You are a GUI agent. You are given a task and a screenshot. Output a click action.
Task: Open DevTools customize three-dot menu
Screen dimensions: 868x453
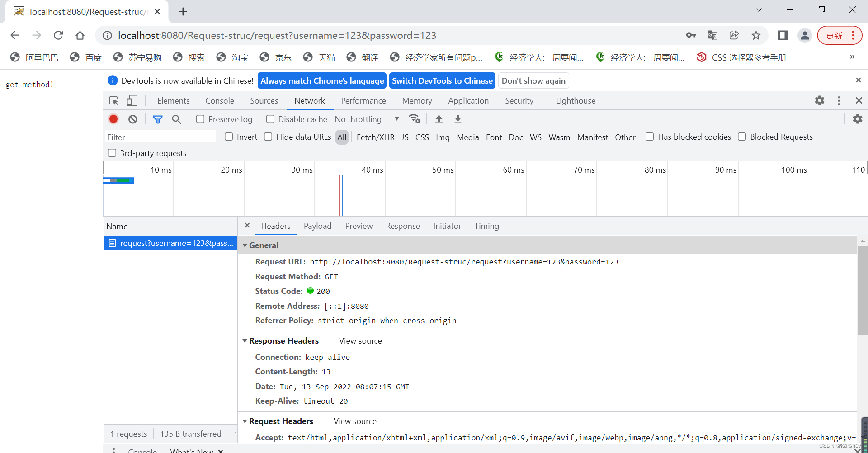[839, 100]
